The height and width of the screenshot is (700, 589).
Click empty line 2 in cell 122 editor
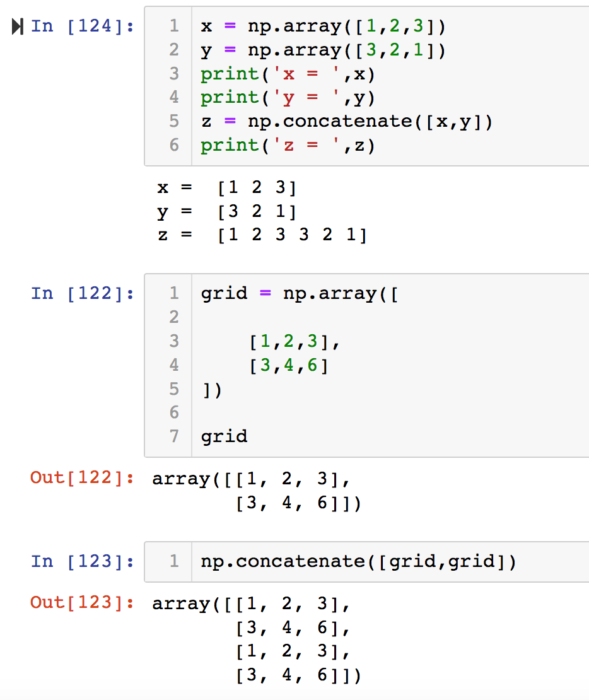[x=390, y=317]
